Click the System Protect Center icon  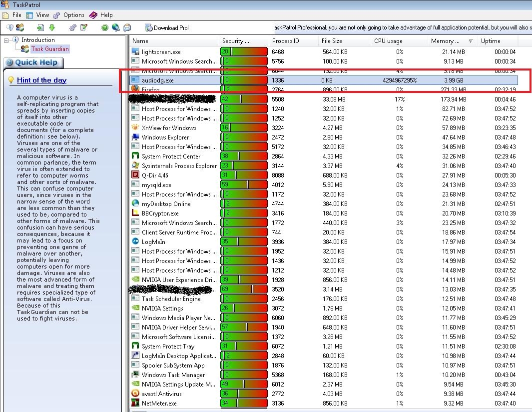coord(135,156)
